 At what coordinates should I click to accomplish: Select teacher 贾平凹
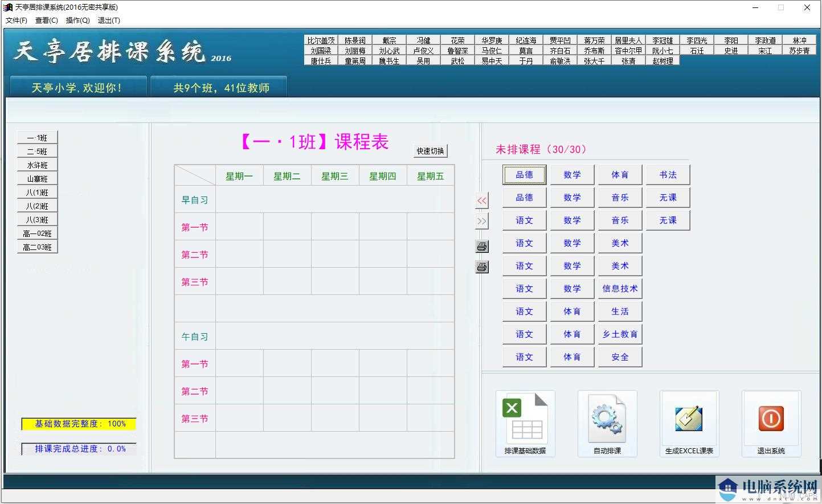click(561, 40)
